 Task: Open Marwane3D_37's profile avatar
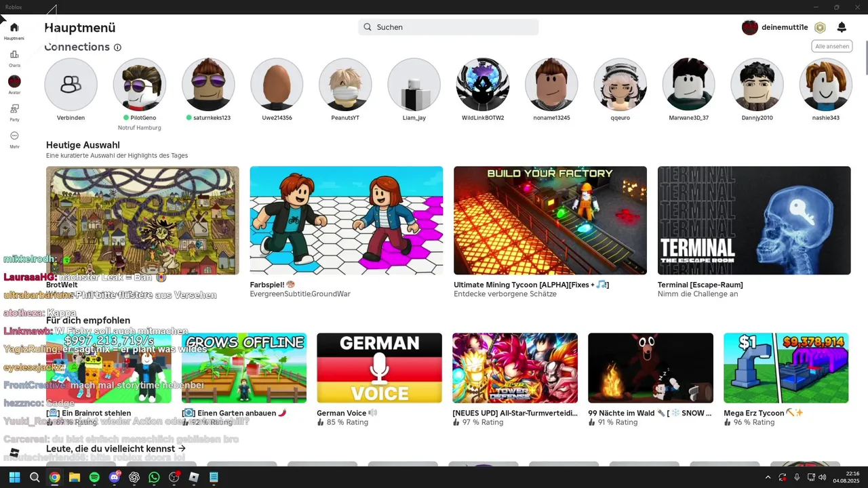[688, 84]
